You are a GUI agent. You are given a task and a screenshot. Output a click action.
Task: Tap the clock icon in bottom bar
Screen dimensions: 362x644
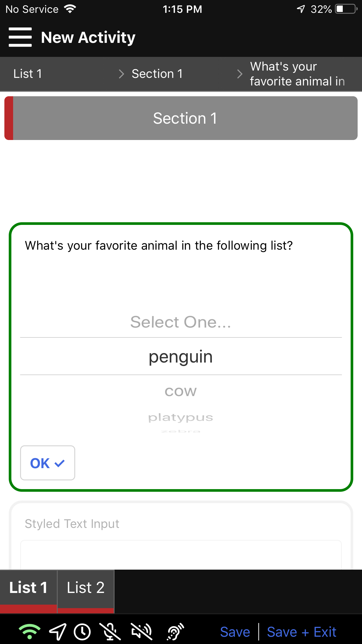click(x=82, y=632)
